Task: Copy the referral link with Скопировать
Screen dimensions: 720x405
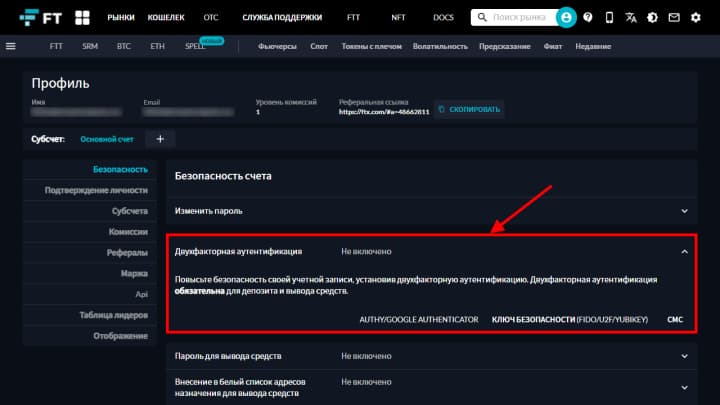Action: pyautogui.click(x=469, y=109)
